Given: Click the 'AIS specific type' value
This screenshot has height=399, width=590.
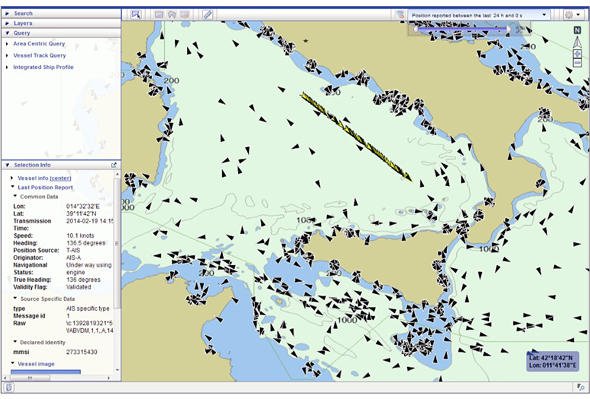Looking at the screenshot, I should [88, 308].
